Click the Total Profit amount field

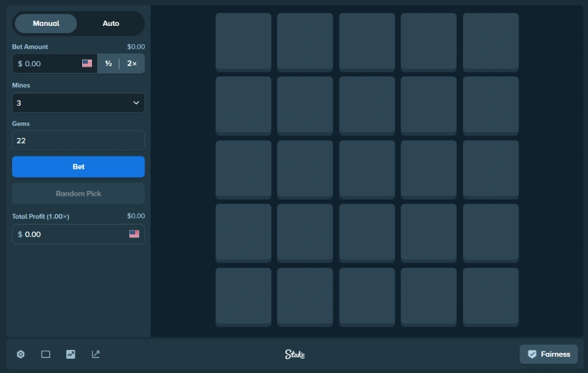click(78, 234)
